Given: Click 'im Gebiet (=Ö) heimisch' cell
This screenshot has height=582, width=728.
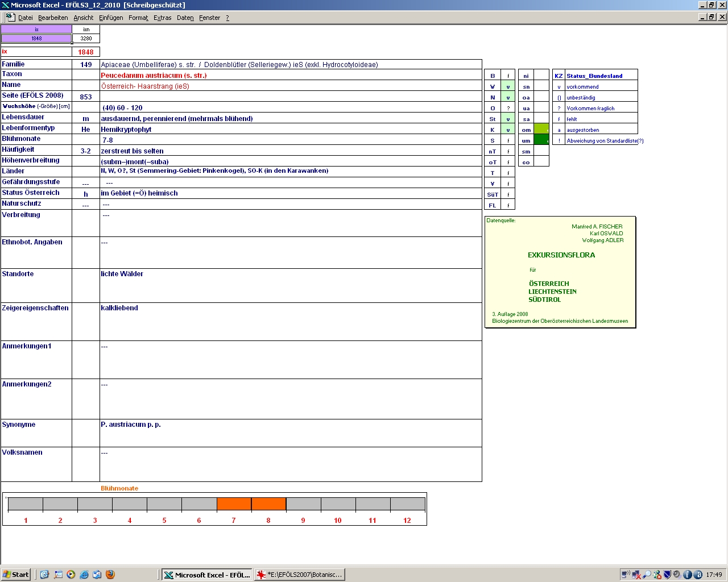Looking at the screenshot, I should pyautogui.click(x=291, y=193).
